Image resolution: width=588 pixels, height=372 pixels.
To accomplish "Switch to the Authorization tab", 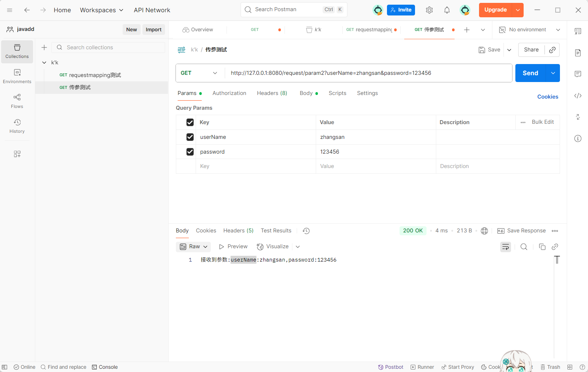I will click(x=229, y=93).
